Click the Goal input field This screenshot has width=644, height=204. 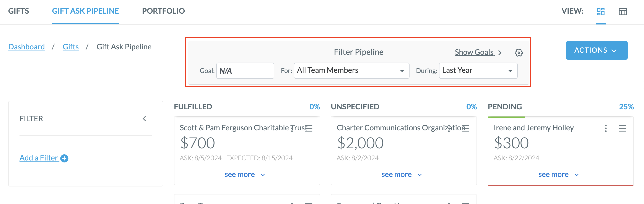point(245,71)
